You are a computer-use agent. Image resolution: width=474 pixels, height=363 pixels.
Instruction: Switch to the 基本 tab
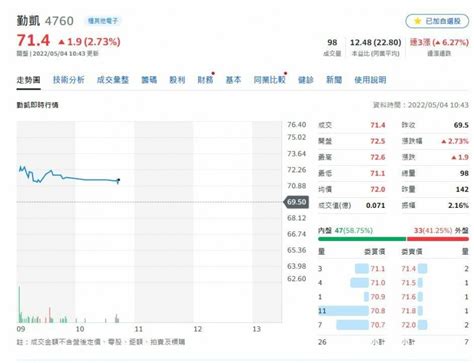[233, 80]
